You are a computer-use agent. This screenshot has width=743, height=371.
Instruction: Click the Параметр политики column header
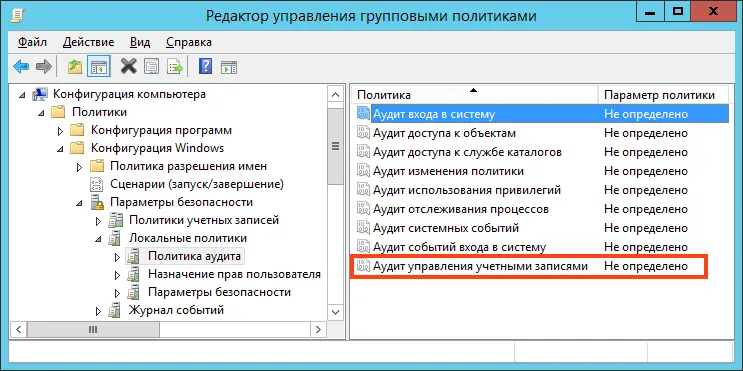tap(663, 95)
